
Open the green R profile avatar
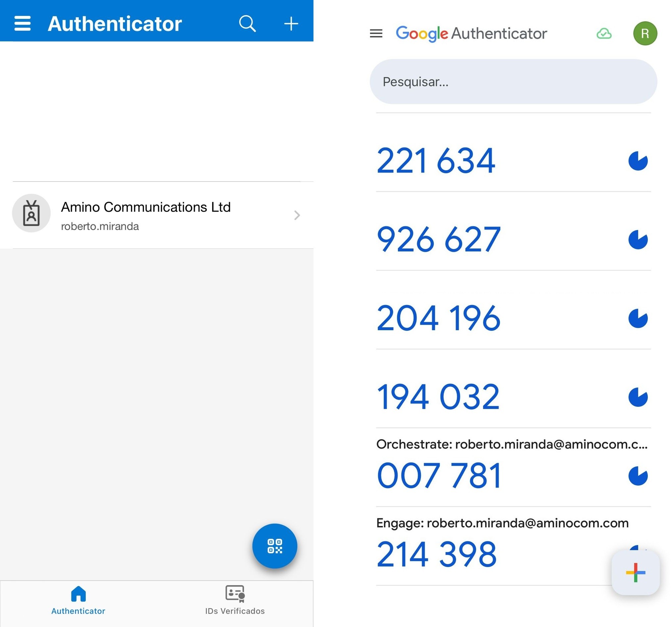click(644, 33)
